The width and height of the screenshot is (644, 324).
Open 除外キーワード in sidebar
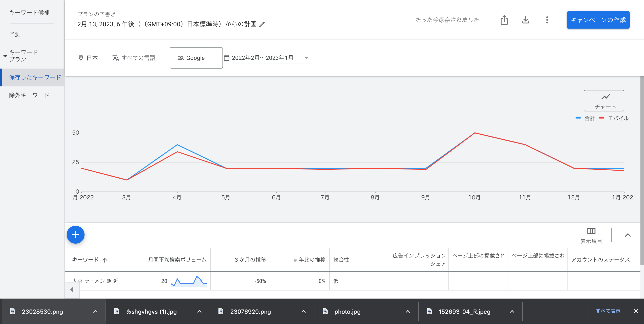pos(29,95)
